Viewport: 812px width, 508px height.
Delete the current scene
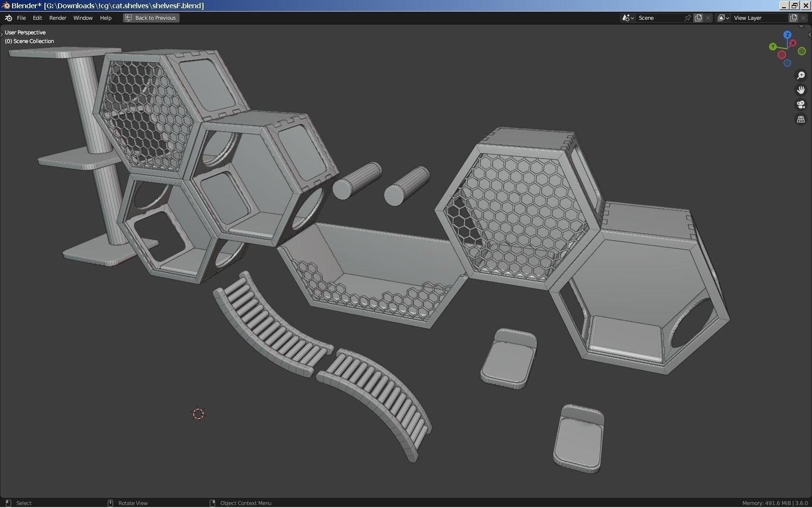click(708, 18)
